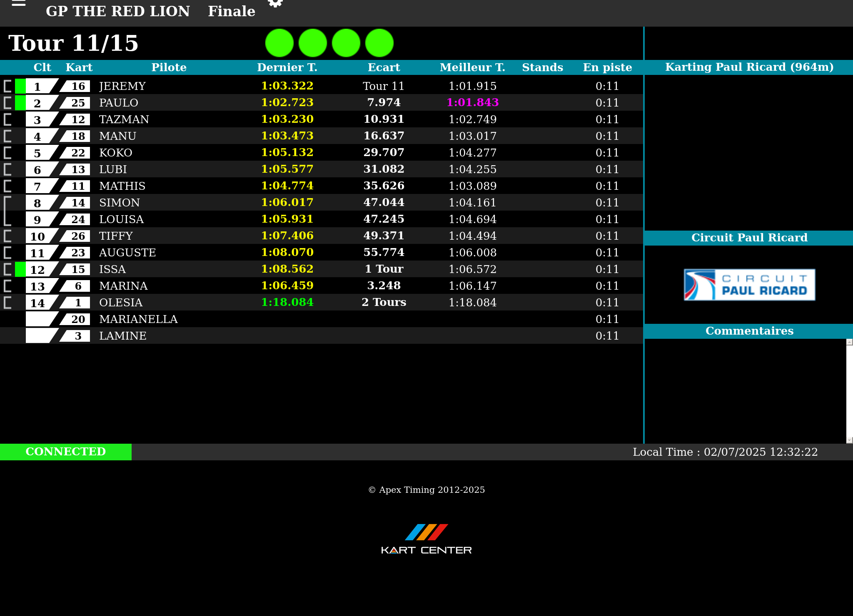The width and height of the screenshot is (853, 616).
Task: Open driver MANU details
Action: (117, 136)
